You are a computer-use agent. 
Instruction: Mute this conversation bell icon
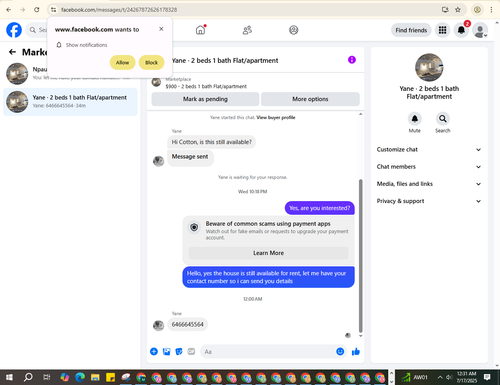click(415, 119)
